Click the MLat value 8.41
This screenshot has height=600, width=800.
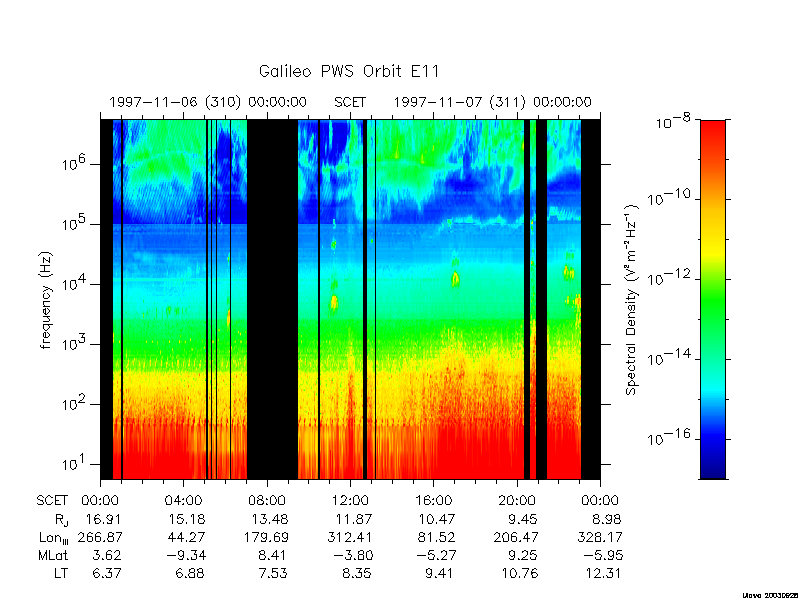coord(273,555)
